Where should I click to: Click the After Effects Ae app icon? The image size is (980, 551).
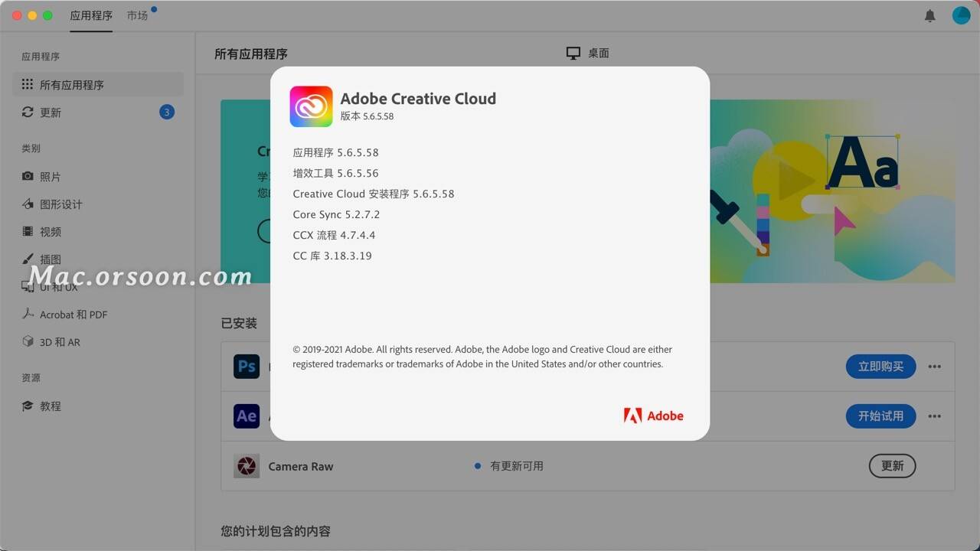247,416
